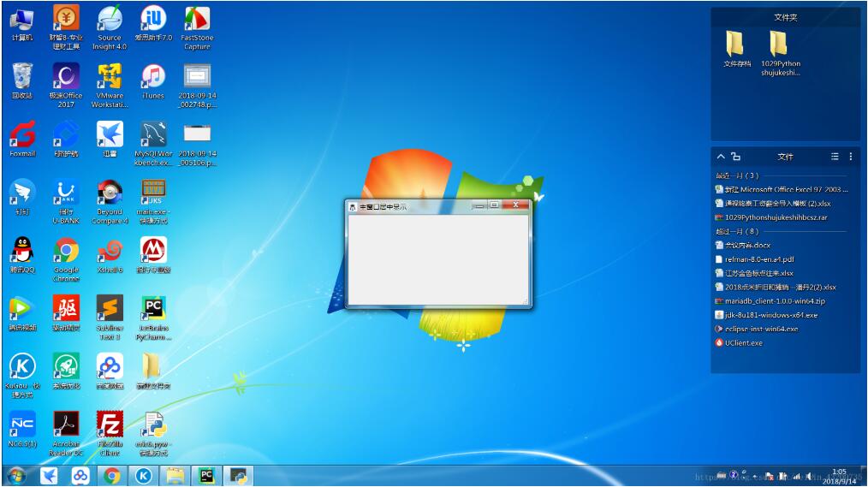Open the .docx document in file list
The width and height of the screenshot is (868, 487).
pos(743,245)
